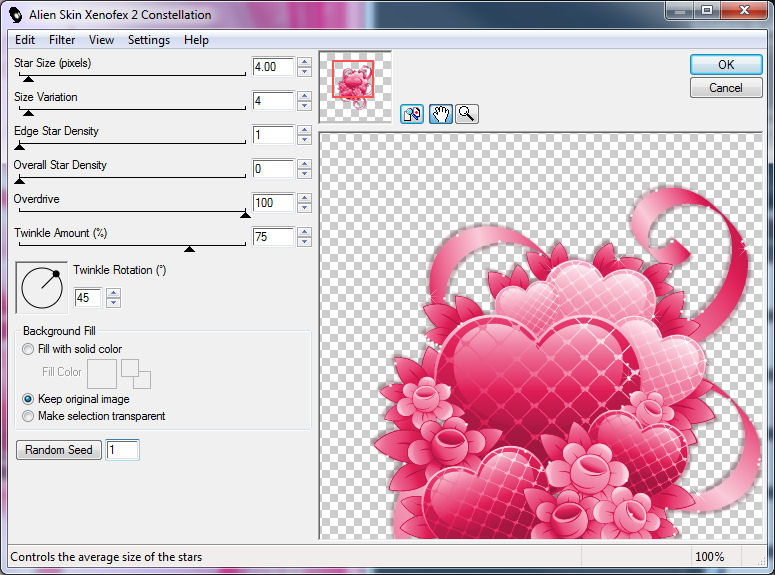The image size is (775, 575).
Task: Click the Twinkle Amount value field
Action: click(273, 237)
